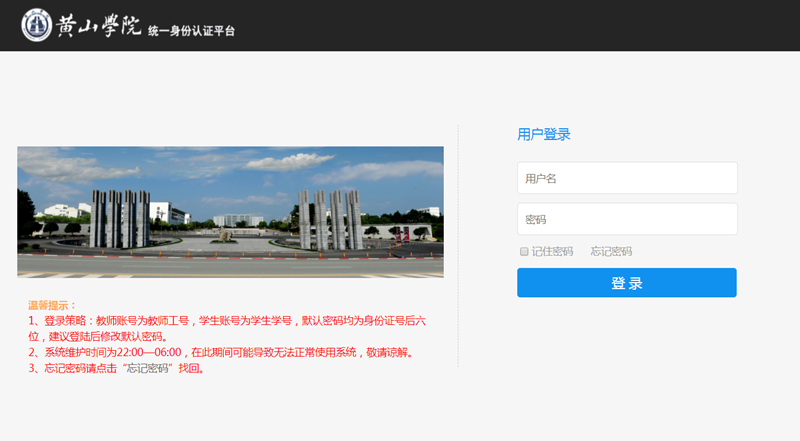Click the second tip about 系统维护时间

pyautogui.click(x=220, y=353)
